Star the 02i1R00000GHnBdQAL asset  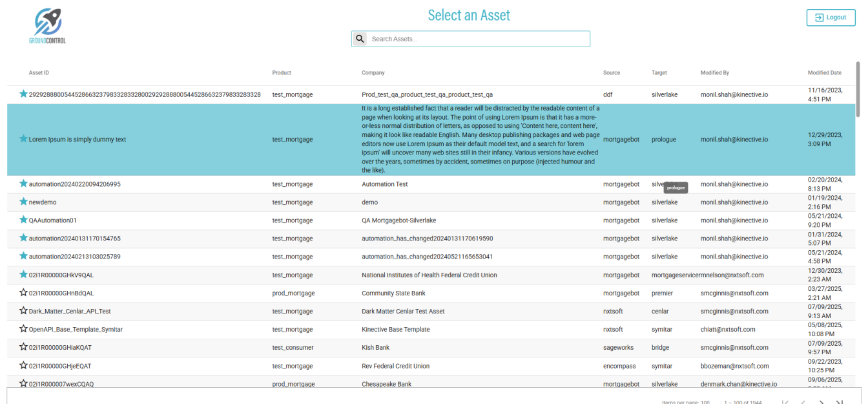[x=24, y=293]
